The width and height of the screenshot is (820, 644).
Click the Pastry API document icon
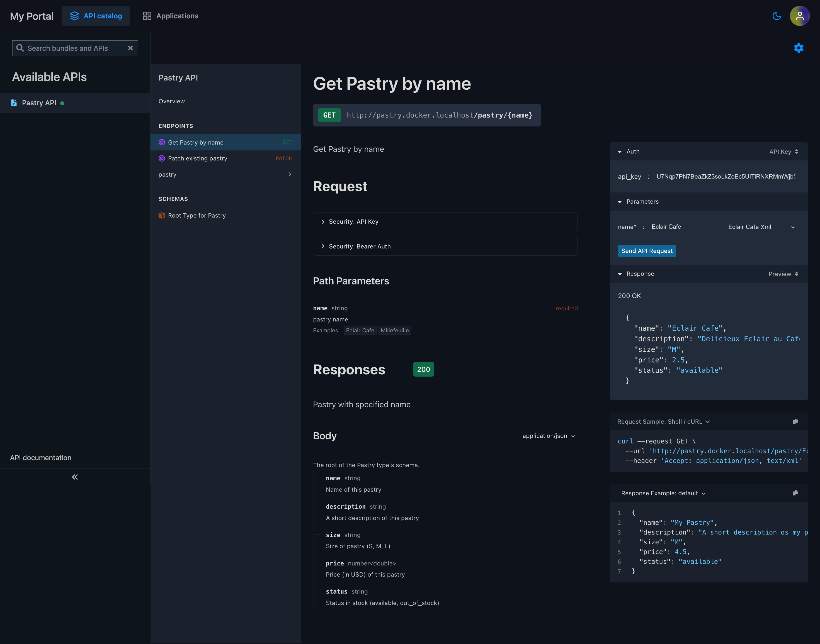[x=14, y=103]
